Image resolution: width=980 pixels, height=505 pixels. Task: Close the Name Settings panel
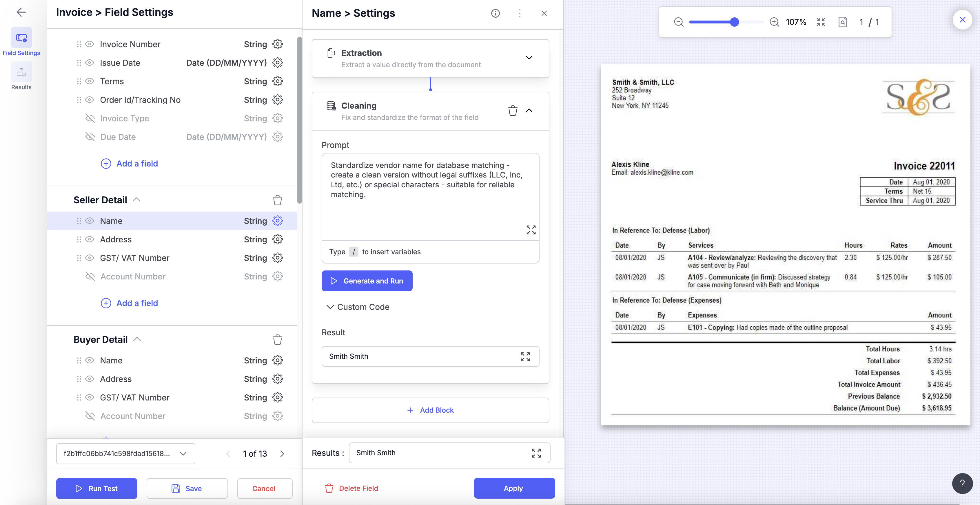544,13
